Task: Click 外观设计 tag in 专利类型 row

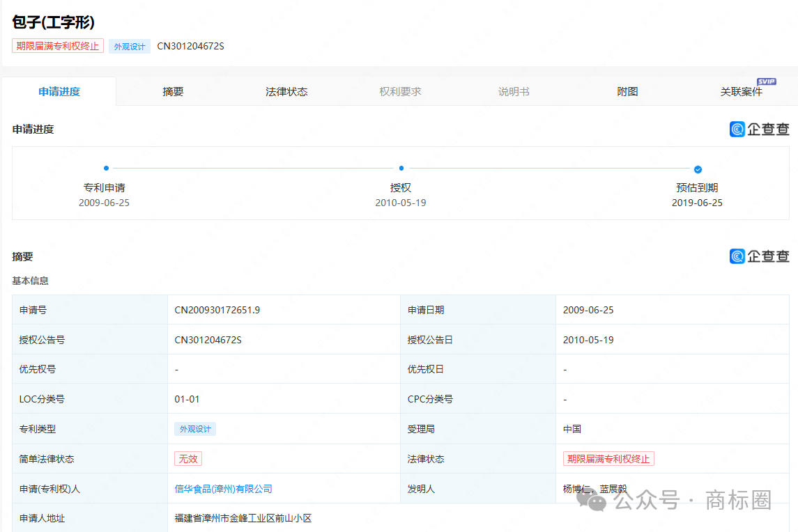Action: [195, 429]
